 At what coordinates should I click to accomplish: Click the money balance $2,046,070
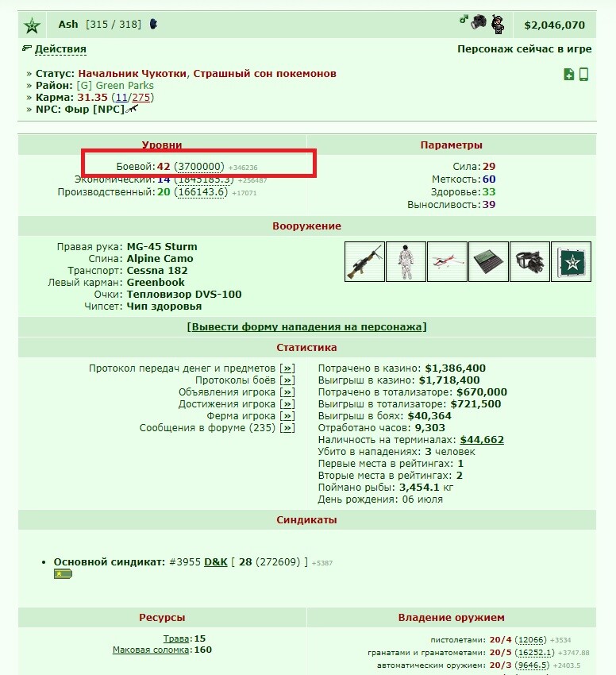(554, 25)
